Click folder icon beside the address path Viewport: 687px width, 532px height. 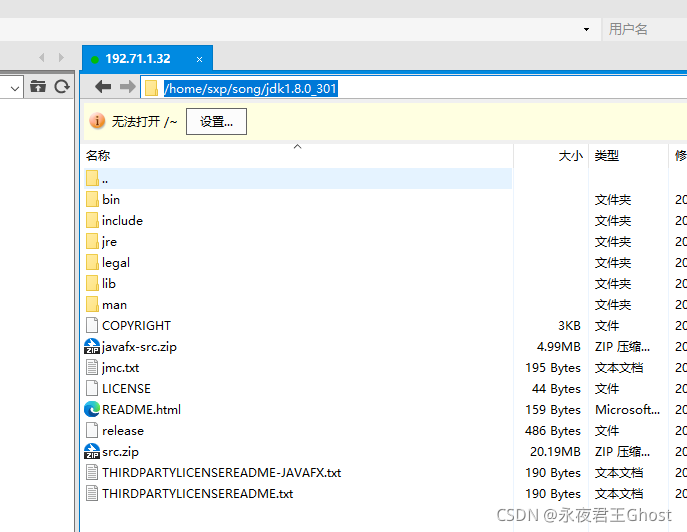coord(151,88)
